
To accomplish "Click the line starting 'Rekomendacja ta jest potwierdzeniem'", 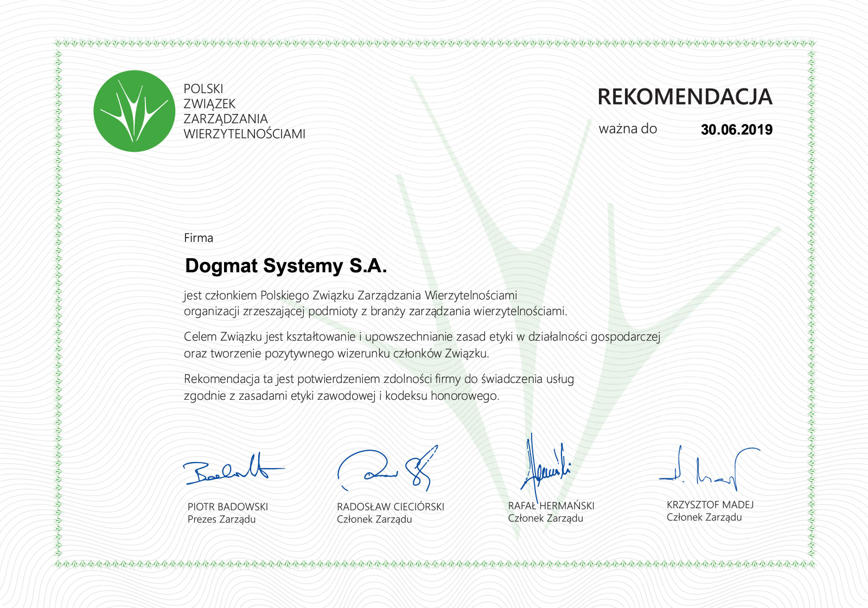I will [379, 379].
